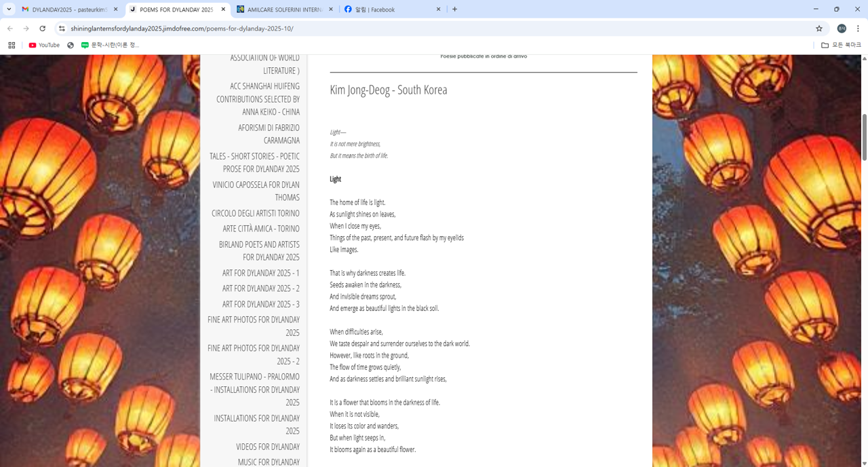This screenshot has width=868, height=467.
Task: Open AFORISMI DI FABRIZIO CARAMAGNA link
Action: (x=269, y=134)
